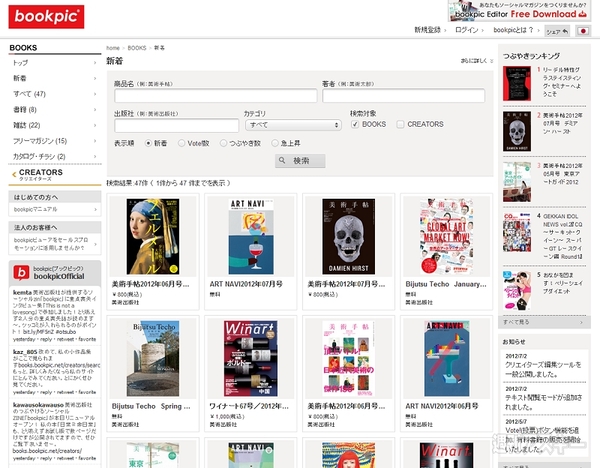Toggle the CREATORS checkbox

pos(400,124)
